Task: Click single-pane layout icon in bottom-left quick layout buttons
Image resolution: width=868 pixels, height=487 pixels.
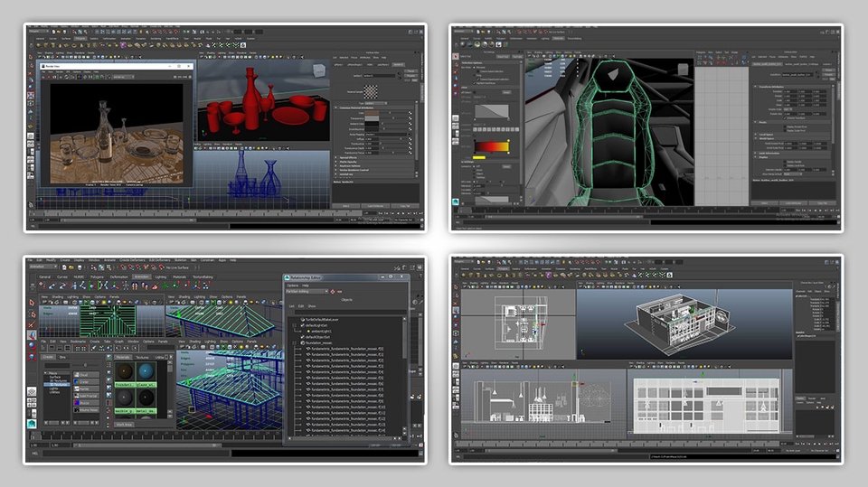Action: (32, 392)
